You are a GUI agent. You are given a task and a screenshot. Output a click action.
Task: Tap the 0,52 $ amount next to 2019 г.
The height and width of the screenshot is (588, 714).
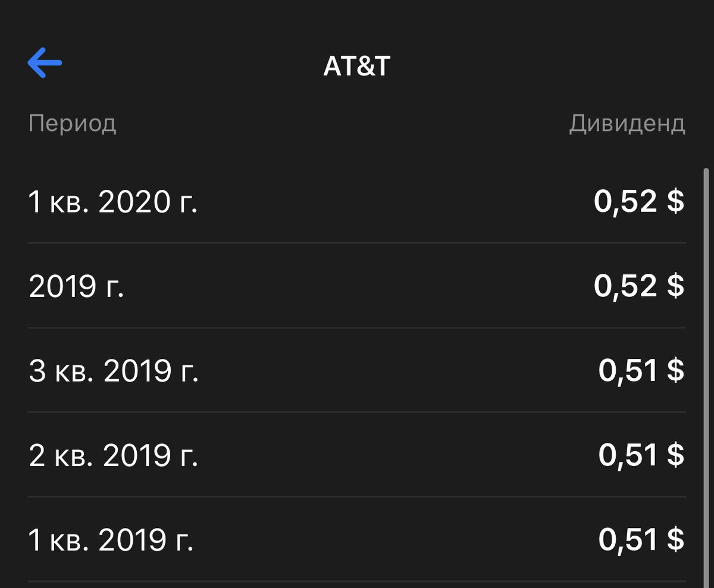tap(640, 285)
